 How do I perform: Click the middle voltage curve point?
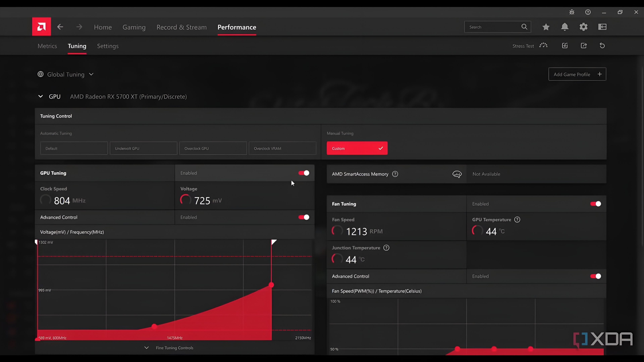point(154,326)
